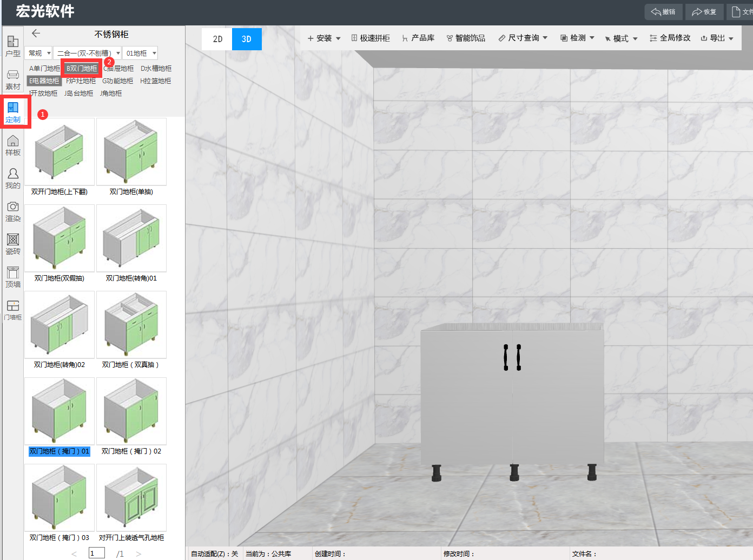Select category J角地柜
Screen dimensions: 753x560
(111, 94)
